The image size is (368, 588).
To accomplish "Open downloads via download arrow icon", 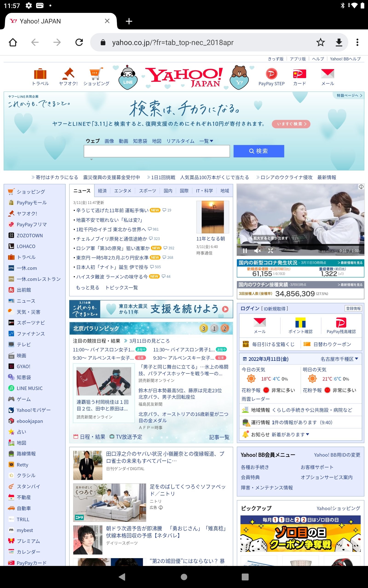I will [339, 42].
